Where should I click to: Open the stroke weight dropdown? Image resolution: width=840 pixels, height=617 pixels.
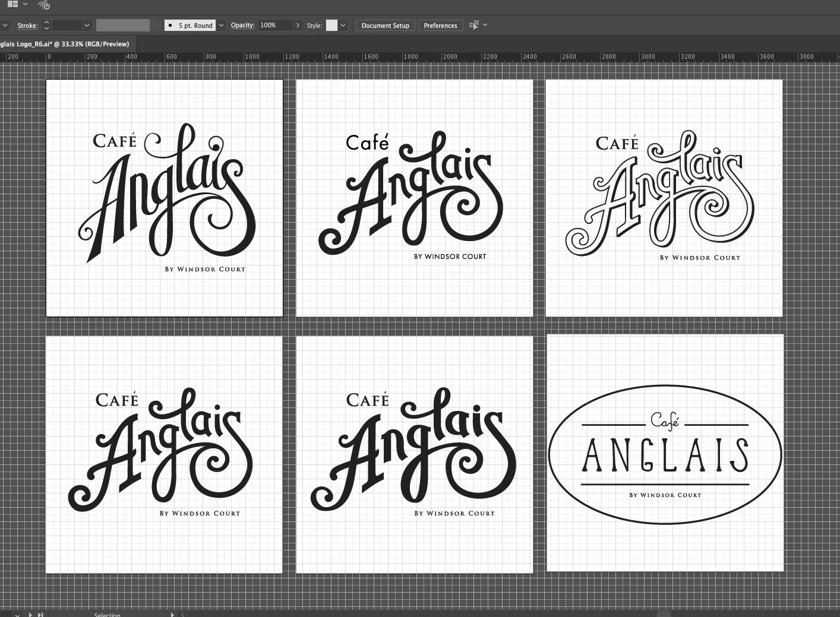[x=87, y=26]
